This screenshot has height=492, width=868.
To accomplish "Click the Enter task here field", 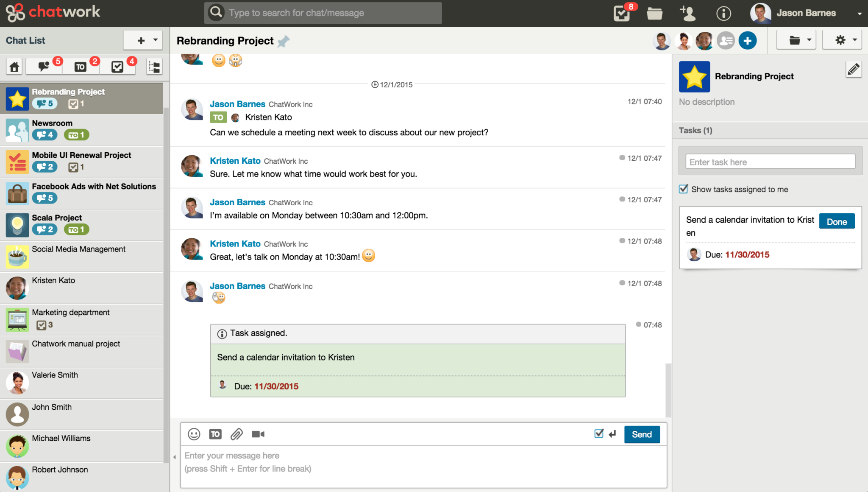I will pos(770,162).
